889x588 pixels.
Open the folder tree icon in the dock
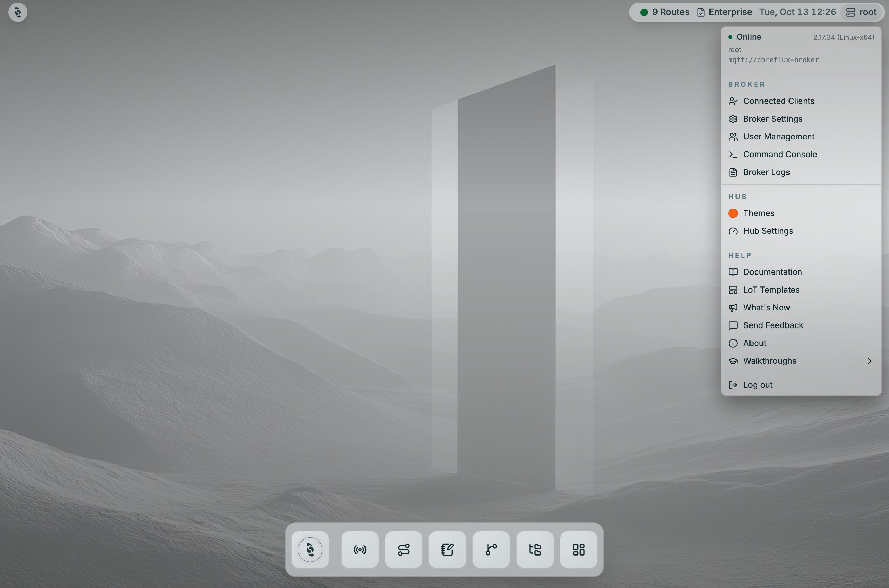[535, 550]
